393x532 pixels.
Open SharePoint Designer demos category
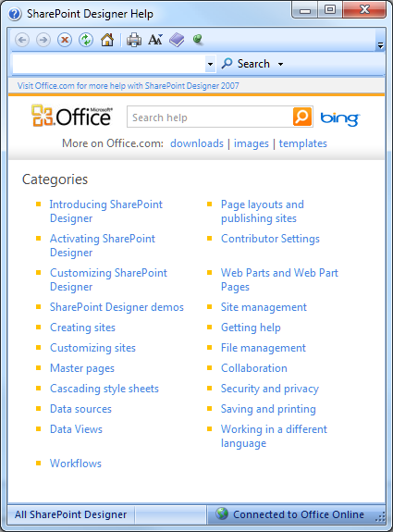click(x=117, y=307)
